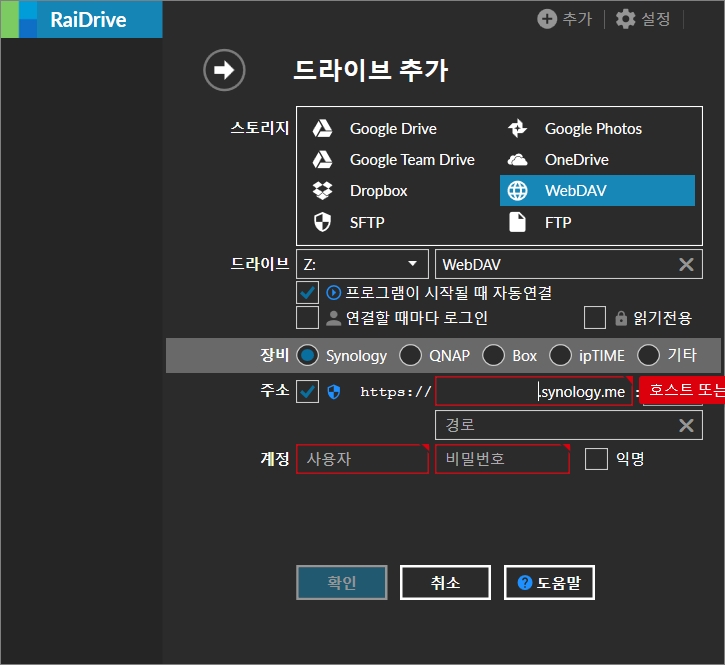Select the Synology device radio button

[307, 356]
